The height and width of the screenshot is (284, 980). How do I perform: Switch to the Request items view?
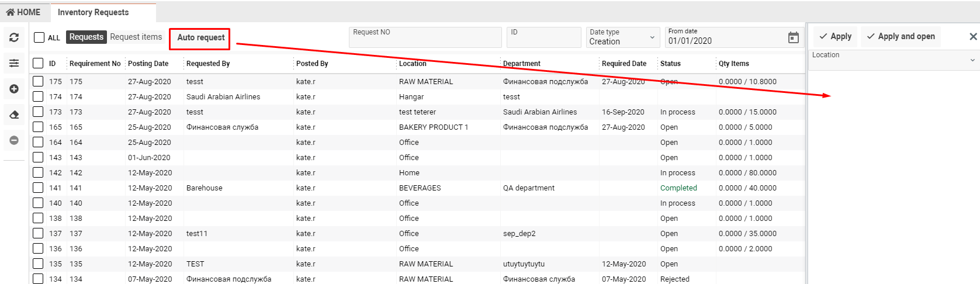pos(136,37)
